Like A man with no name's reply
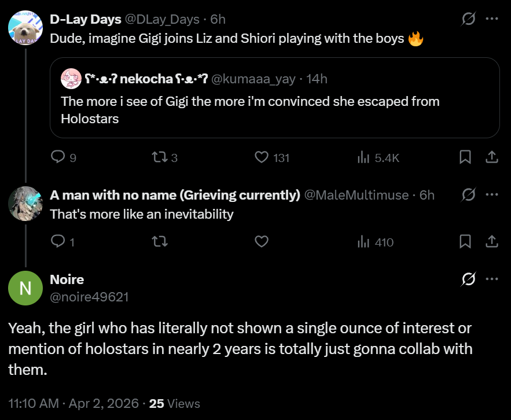Screen dimensions: 511x420 point(262,242)
